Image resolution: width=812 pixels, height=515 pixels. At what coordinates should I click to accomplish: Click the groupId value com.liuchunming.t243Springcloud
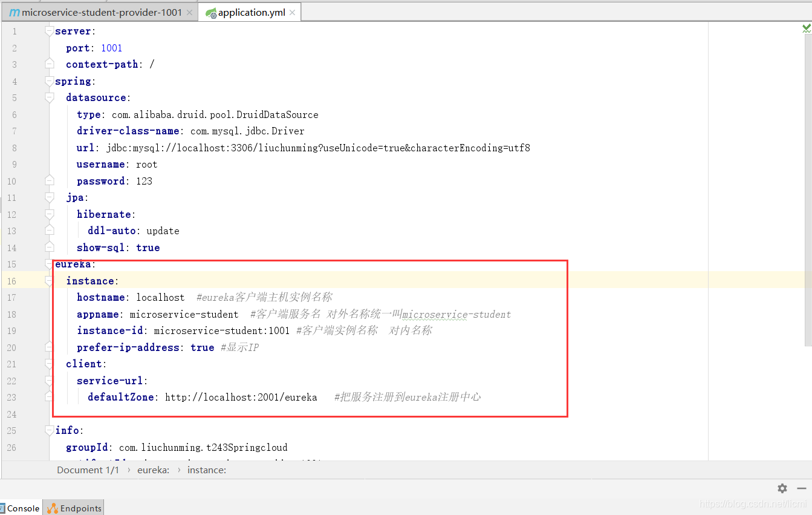[203, 447]
